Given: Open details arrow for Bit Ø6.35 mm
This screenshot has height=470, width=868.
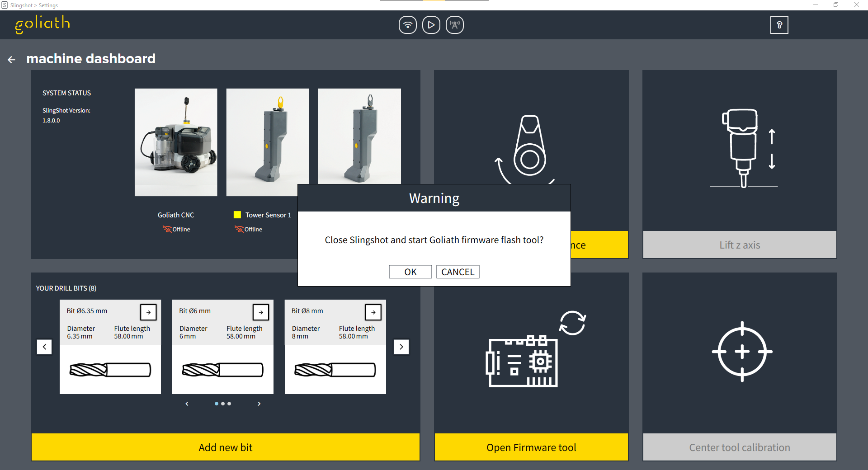Looking at the screenshot, I should coord(148,312).
